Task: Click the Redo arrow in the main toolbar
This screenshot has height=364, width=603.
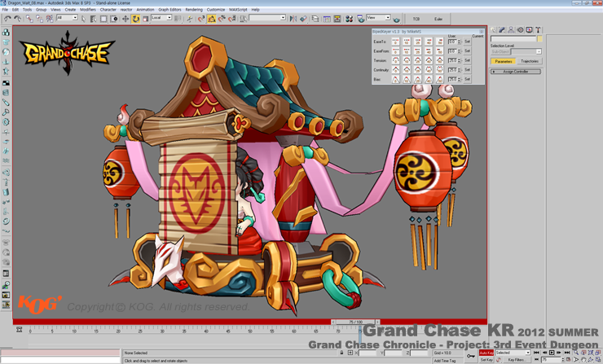Action: click(17, 19)
